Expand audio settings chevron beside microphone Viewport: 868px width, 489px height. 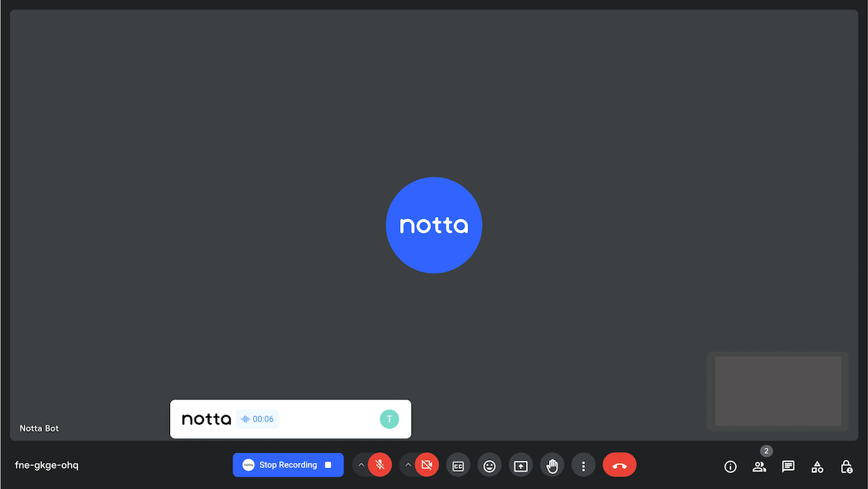pos(361,464)
